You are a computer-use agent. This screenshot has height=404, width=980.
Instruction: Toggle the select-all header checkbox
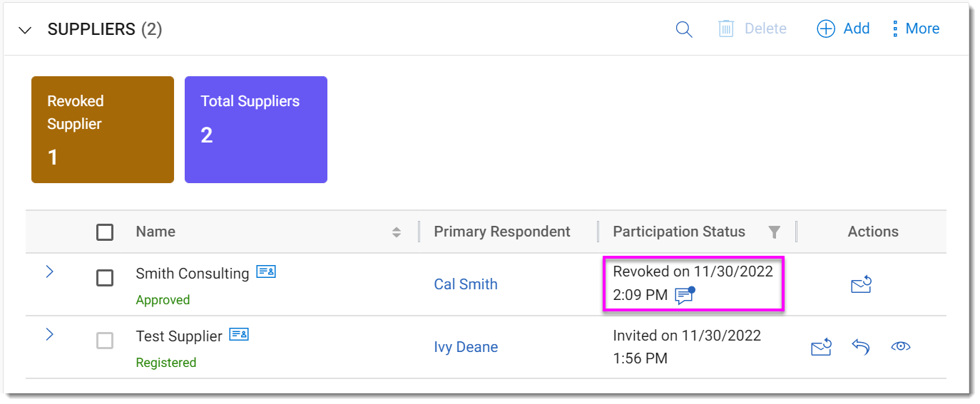(105, 232)
